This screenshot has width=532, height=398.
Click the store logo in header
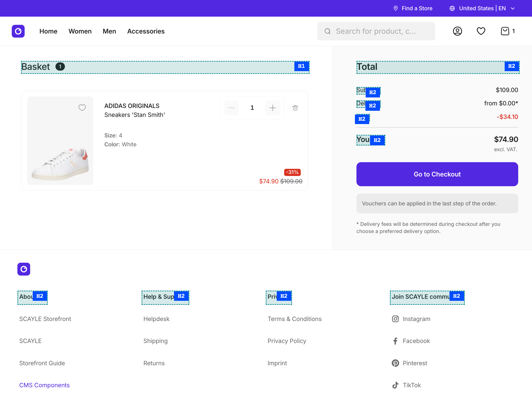(x=18, y=31)
